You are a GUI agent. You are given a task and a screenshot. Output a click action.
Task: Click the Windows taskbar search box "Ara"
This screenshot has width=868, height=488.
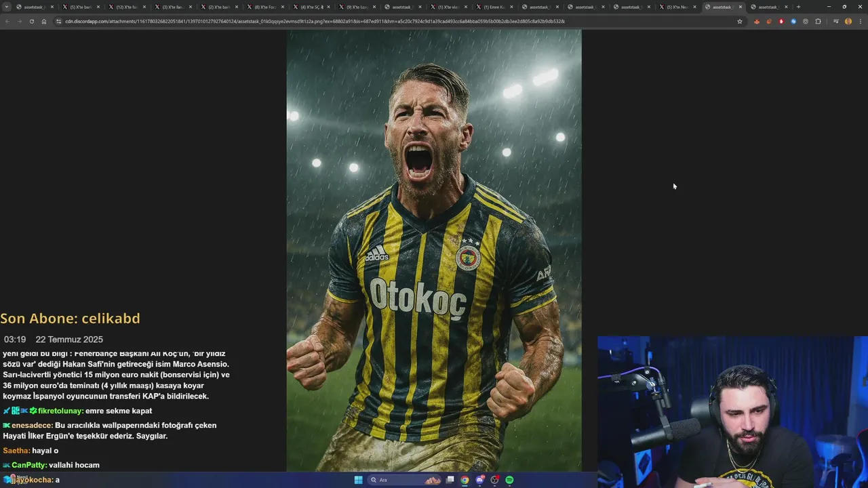tap(403, 480)
